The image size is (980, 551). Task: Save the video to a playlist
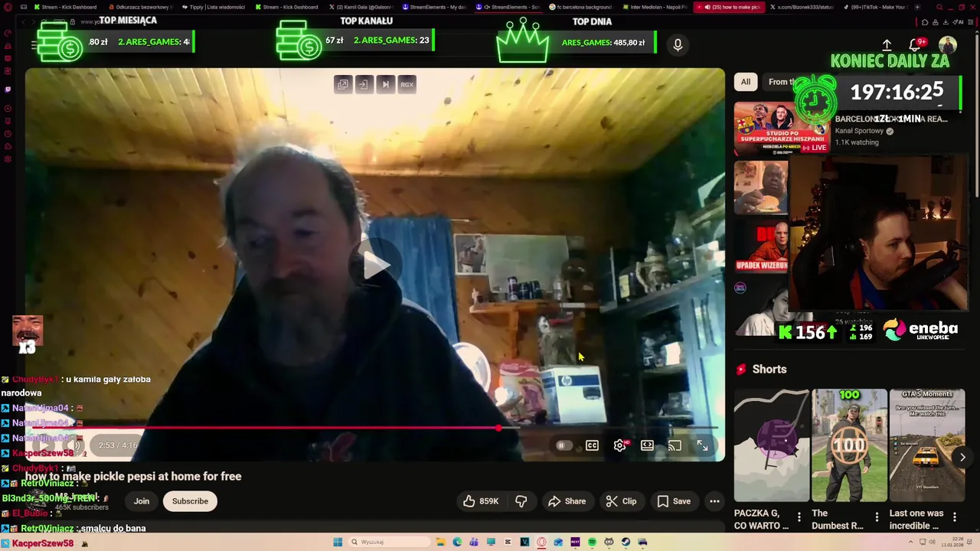pos(674,501)
